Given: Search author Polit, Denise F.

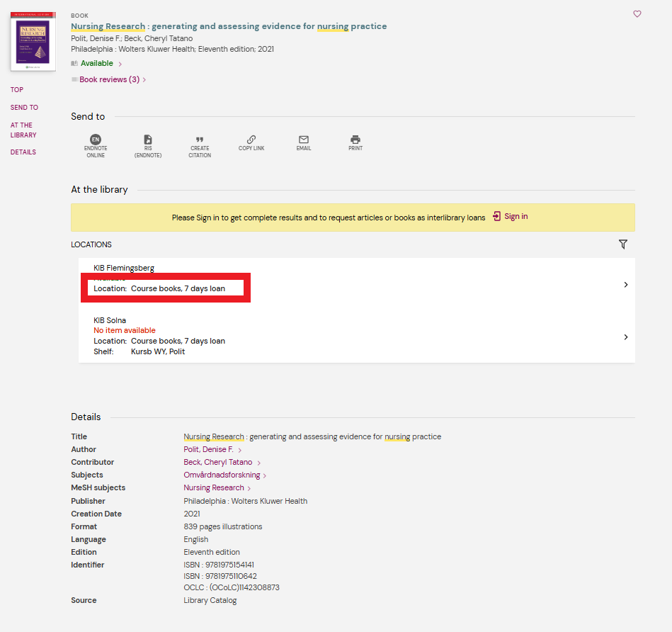Looking at the screenshot, I should [208, 449].
